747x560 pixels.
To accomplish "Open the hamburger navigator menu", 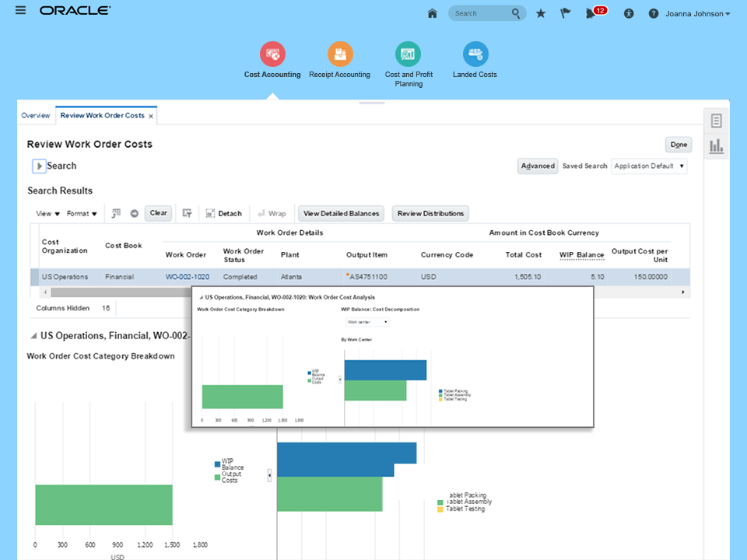I will (x=20, y=10).
